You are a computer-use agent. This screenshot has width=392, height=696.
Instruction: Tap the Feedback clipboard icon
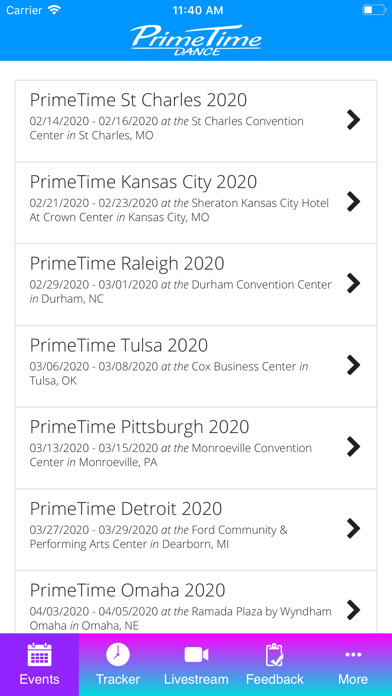click(x=274, y=655)
